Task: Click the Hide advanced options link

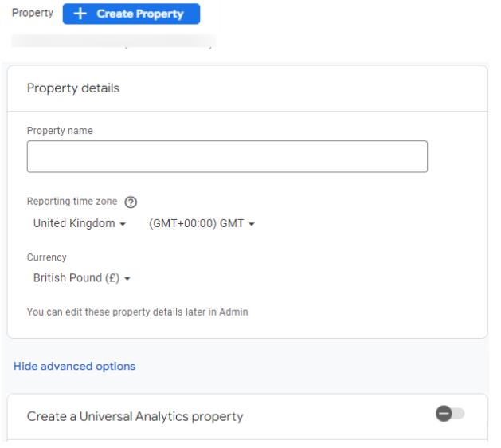Action: 74,367
